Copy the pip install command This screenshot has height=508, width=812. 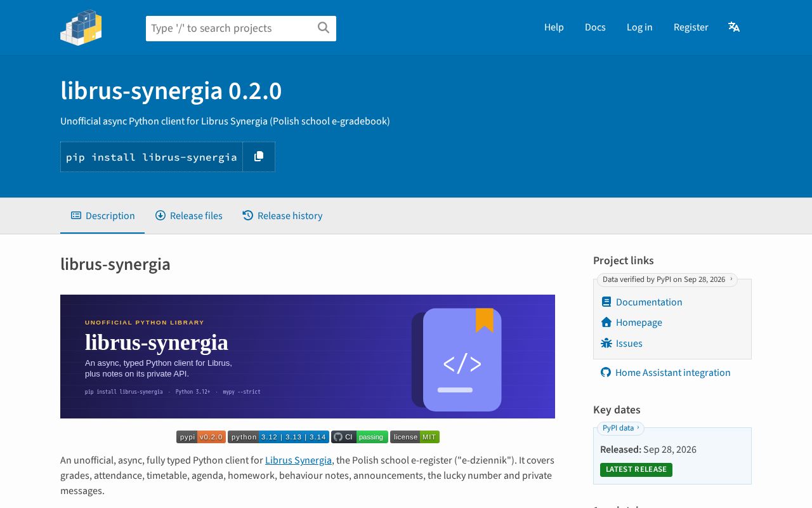coord(259,157)
